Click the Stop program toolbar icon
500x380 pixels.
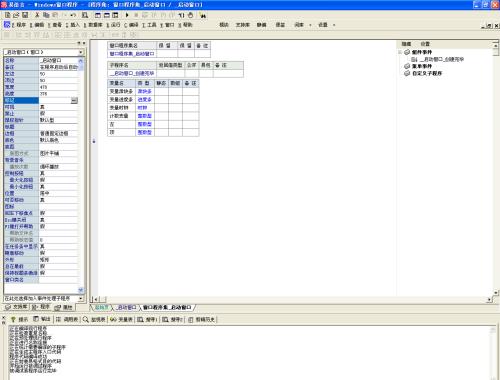click(x=136, y=15)
